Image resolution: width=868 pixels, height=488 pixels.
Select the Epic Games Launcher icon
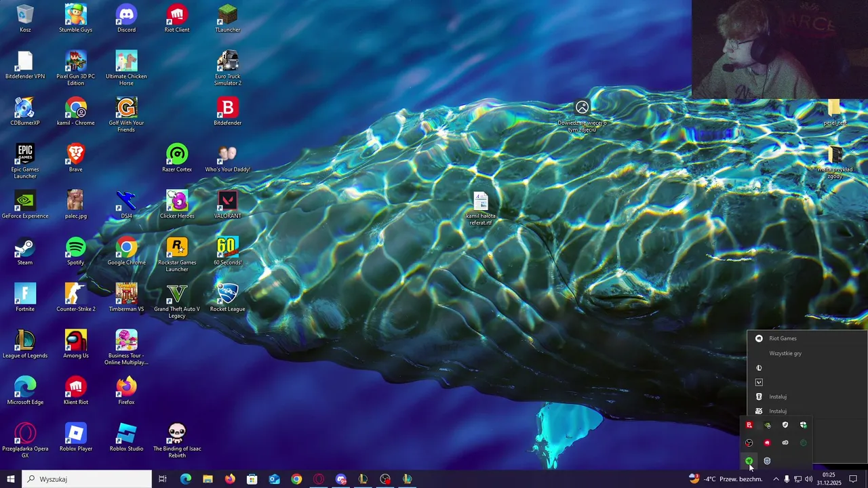pyautogui.click(x=25, y=161)
